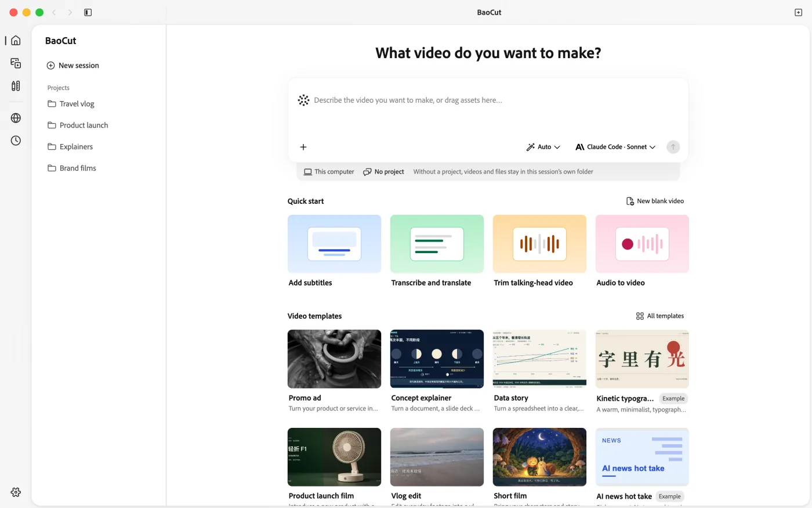Screen dimensions: 812x508
Task: Click the No project selector
Action: 383,172
